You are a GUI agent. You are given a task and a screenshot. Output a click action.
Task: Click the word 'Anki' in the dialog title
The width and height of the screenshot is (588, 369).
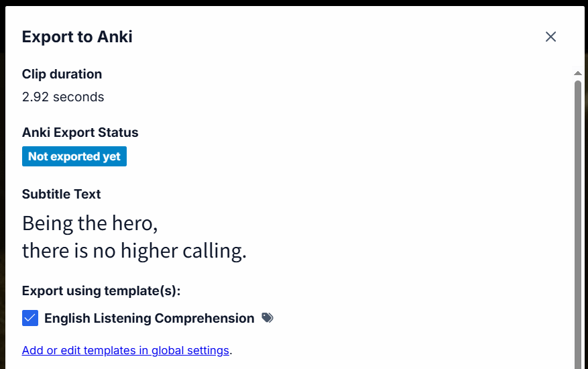click(x=114, y=37)
